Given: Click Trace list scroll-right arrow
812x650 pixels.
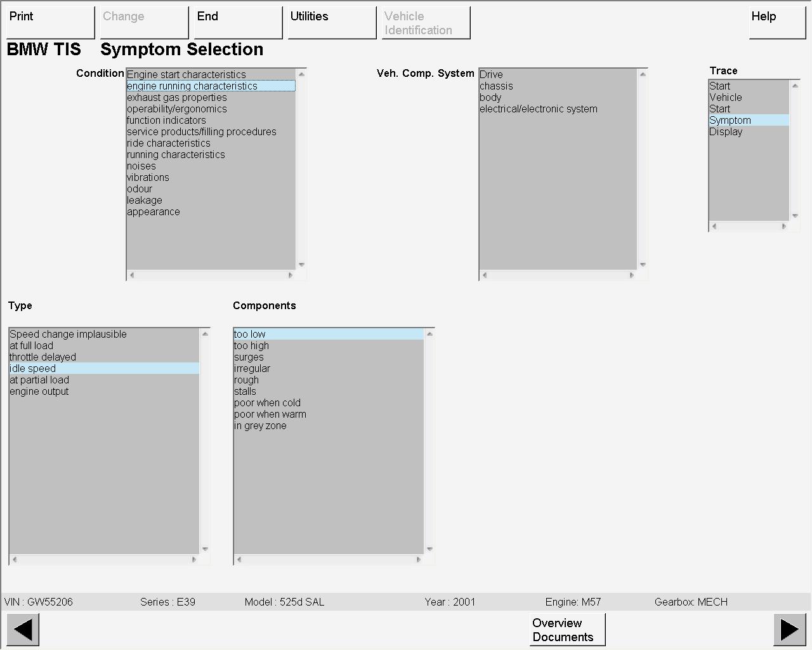Looking at the screenshot, I should (x=784, y=227).
